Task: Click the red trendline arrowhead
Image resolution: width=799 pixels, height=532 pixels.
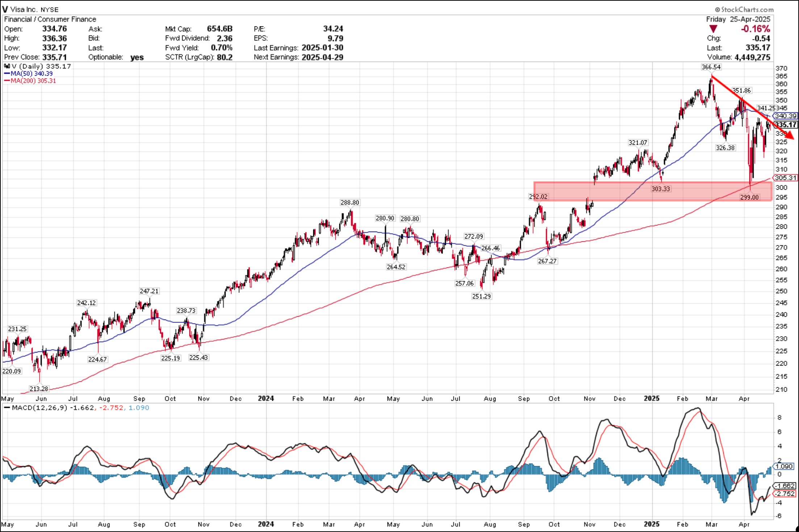Action: point(790,135)
